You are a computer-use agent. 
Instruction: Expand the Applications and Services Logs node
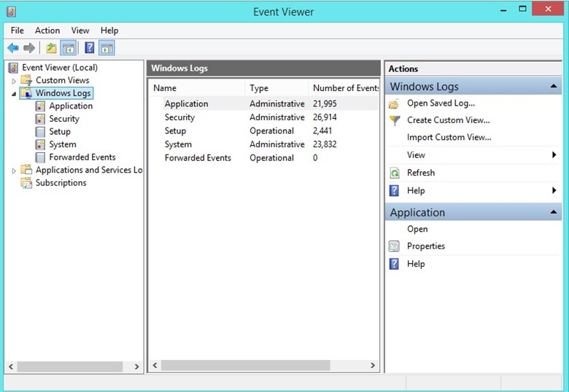point(14,170)
